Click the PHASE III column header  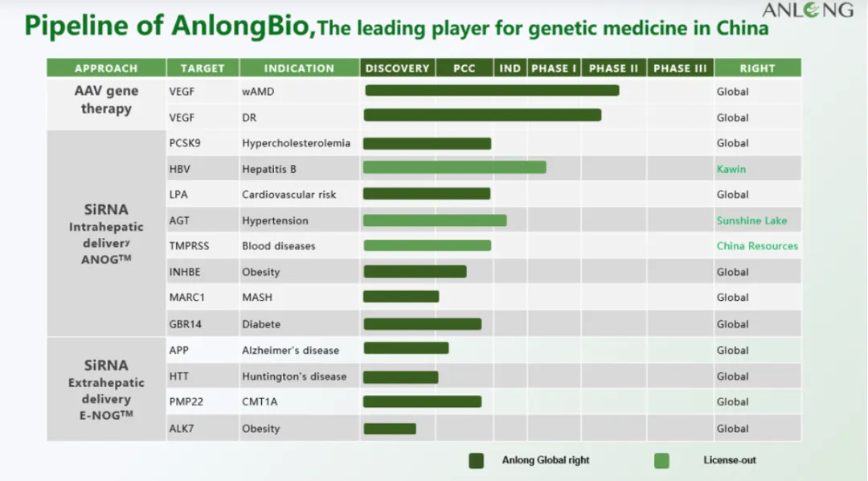[680, 68]
